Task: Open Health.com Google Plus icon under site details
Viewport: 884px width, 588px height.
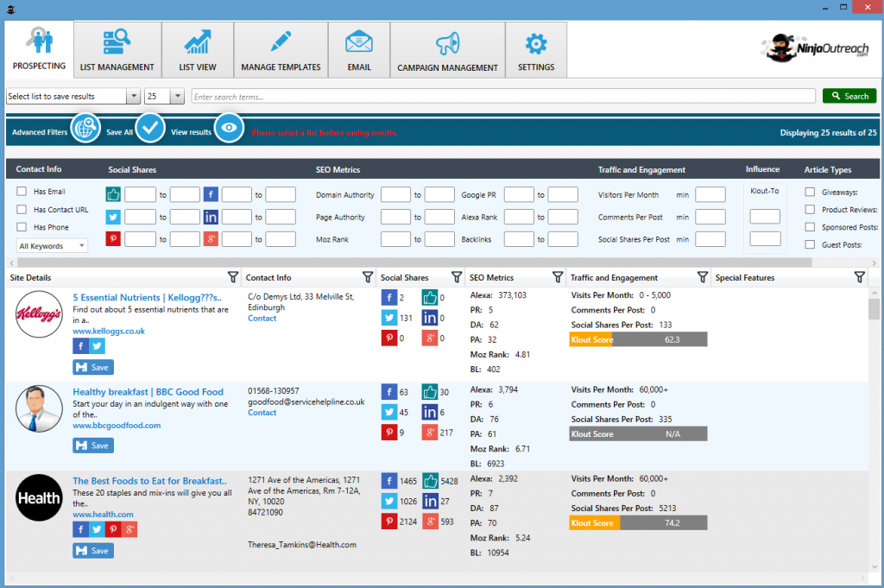Action: pos(129,529)
